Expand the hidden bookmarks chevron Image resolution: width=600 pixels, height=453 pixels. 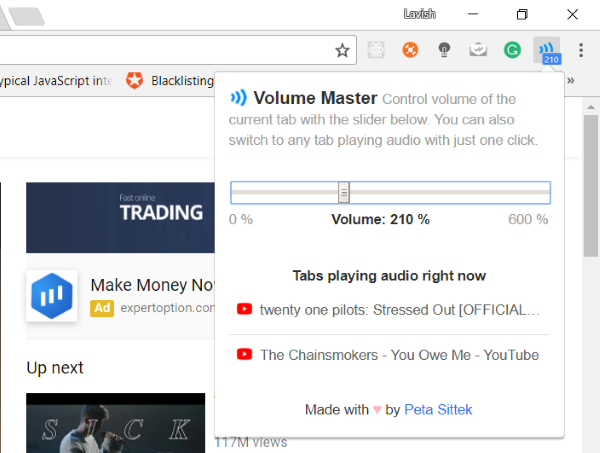tap(571, 81)
